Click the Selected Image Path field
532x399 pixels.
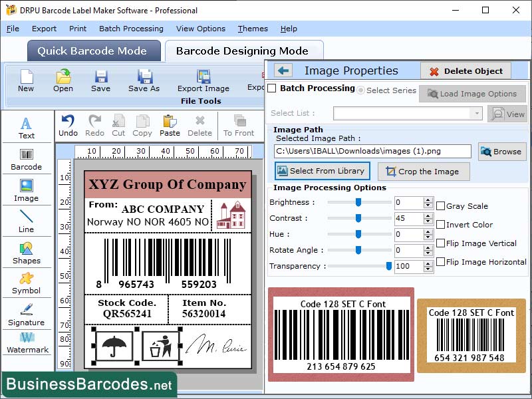coord(372,151)
